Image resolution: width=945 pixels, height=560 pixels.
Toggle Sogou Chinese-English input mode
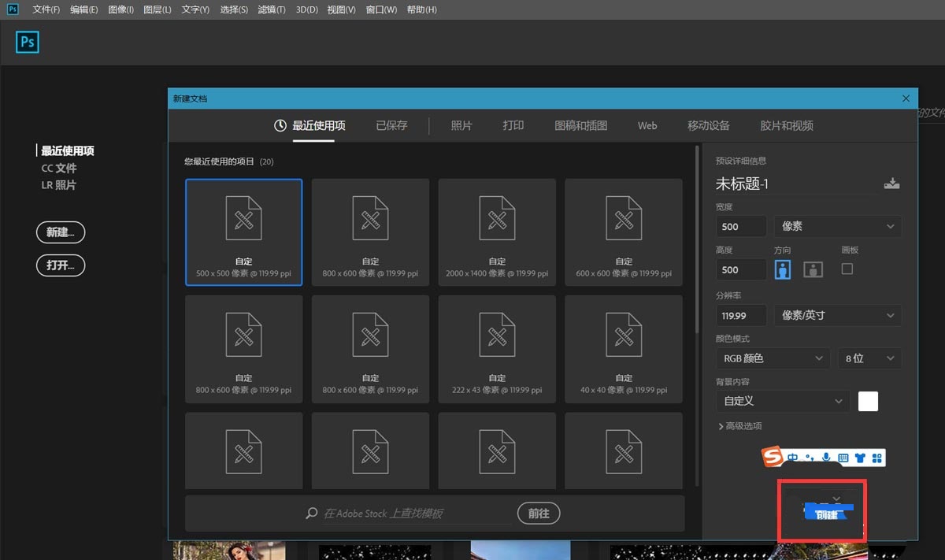[x=793, y=457]
